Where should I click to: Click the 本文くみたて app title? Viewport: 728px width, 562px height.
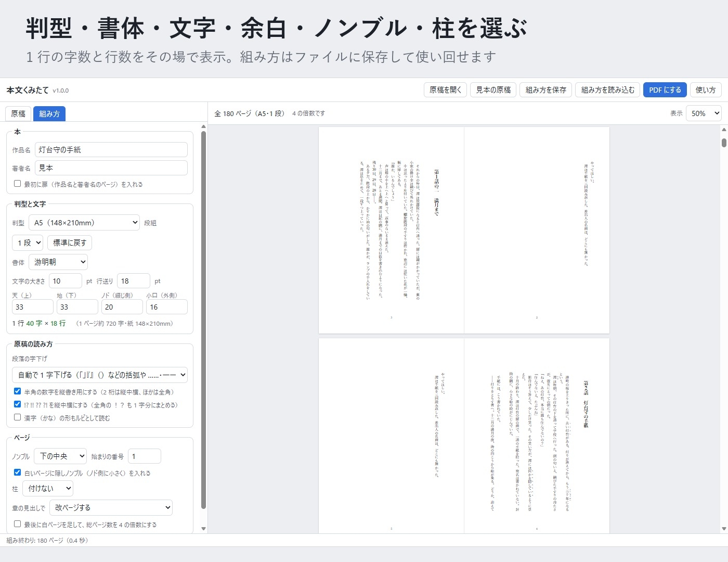pos(28,90)
